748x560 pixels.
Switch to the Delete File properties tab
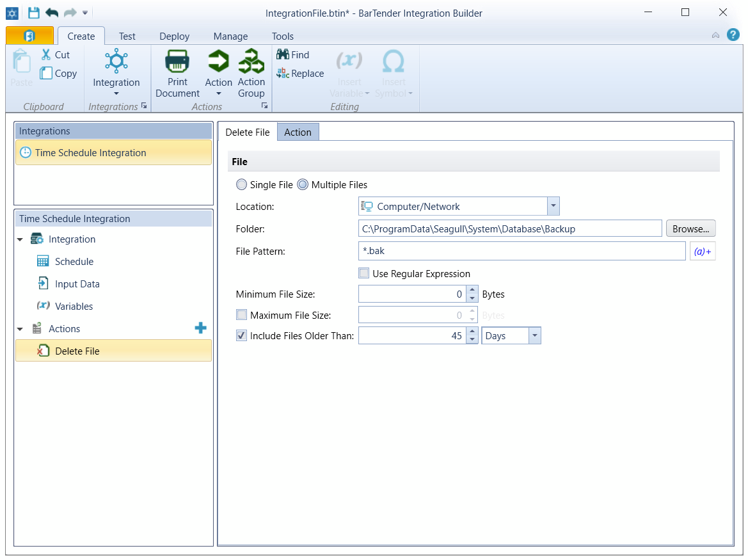(x=247, y=132)
